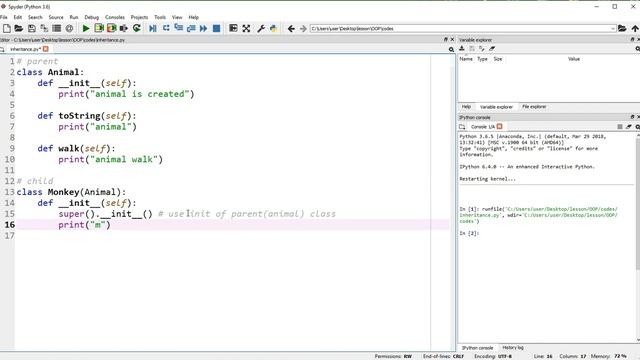Run file with the green play icon
The width and height of the screenshot is (640, 360).
click(x=86, y=28)
